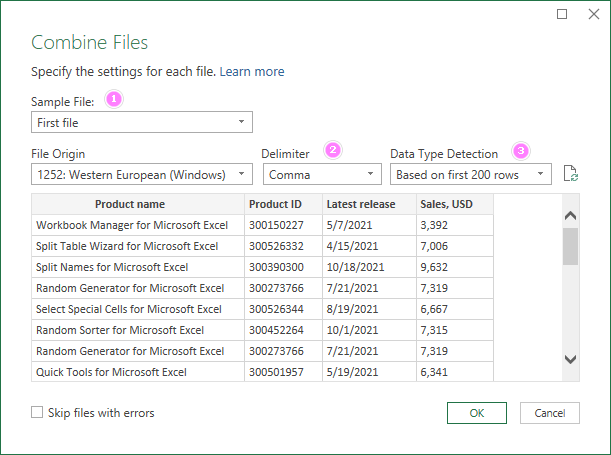Open the Delimiter Comma dropdown
The width and height of the screenshot is (611, 455).
(x=322, y=174)
